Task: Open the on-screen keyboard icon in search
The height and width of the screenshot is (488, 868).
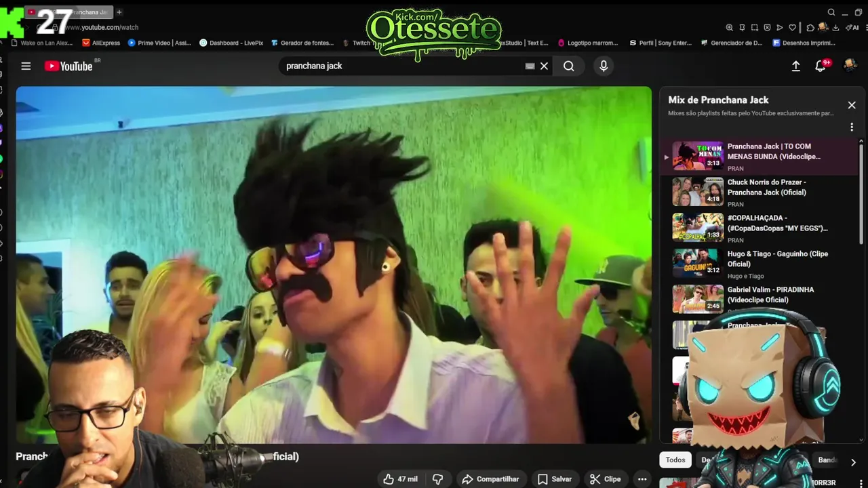Action: pyautogui.click(x=530, y=66)
